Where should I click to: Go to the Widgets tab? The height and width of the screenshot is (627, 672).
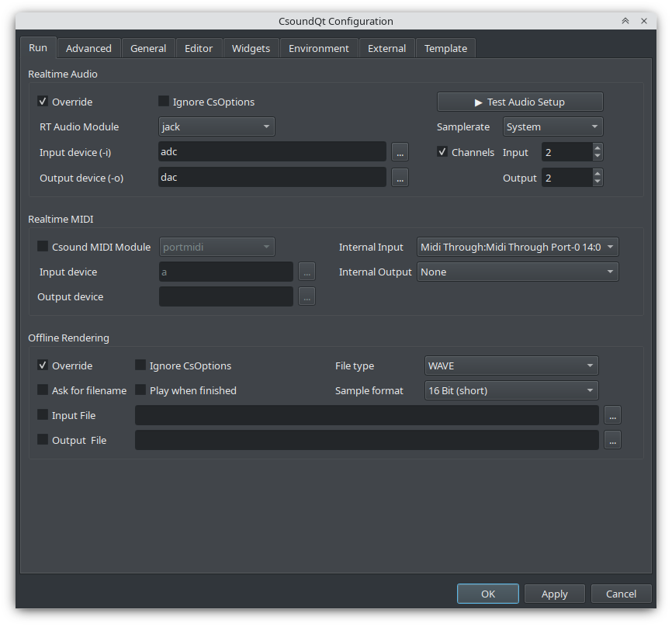coord(251,48)
